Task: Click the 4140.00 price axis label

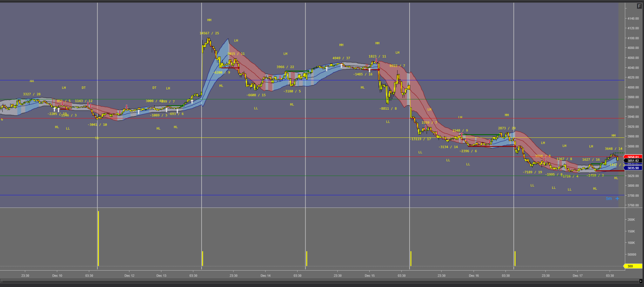Action: pyautogui.click(x=633, y=18)
